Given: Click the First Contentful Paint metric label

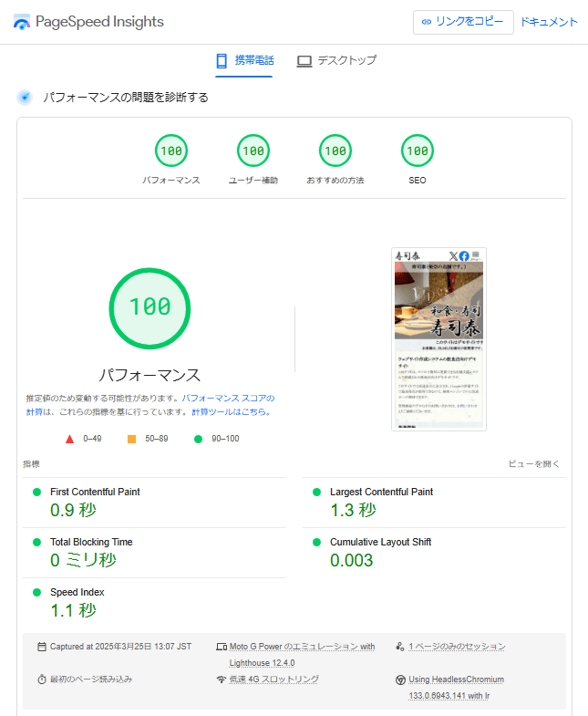Looking at the screenshot, I should pos(95,492).
